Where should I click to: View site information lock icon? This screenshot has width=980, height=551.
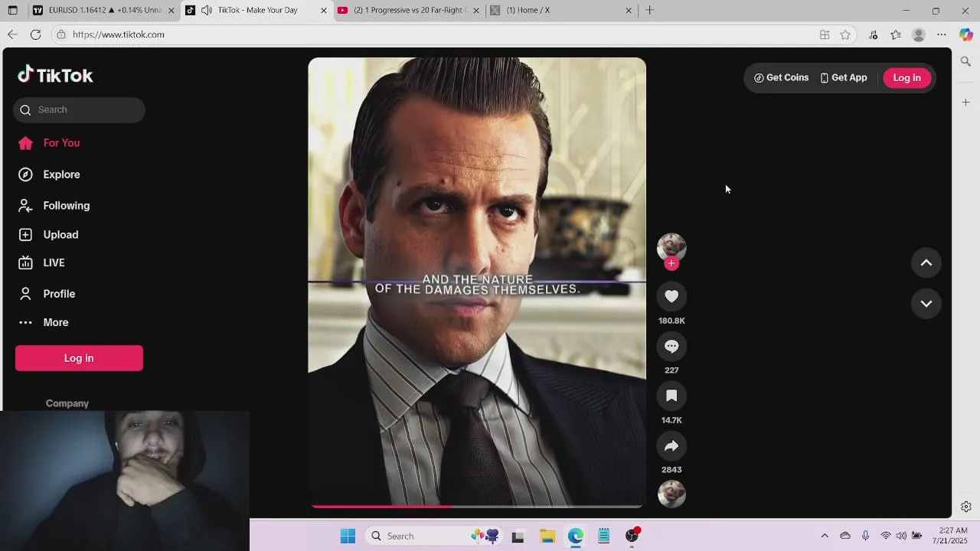coord(61,34)
